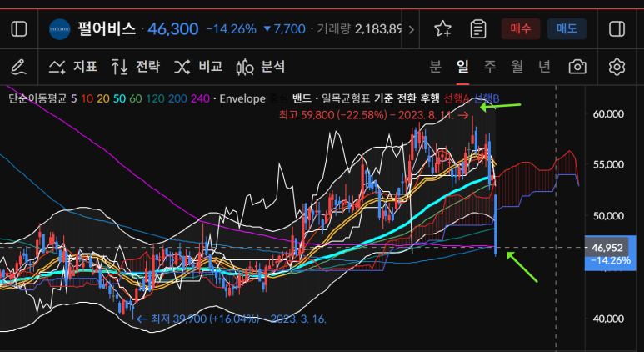The height and width of the screenshot is (352, 644).
Task: Expand stock info with right chevron
Action: click(x=412, y=29)
